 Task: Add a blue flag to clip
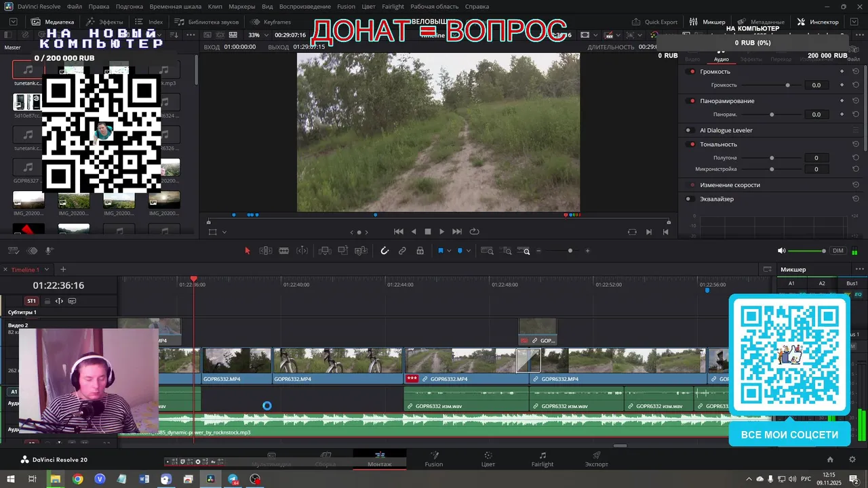pos(440,251)
